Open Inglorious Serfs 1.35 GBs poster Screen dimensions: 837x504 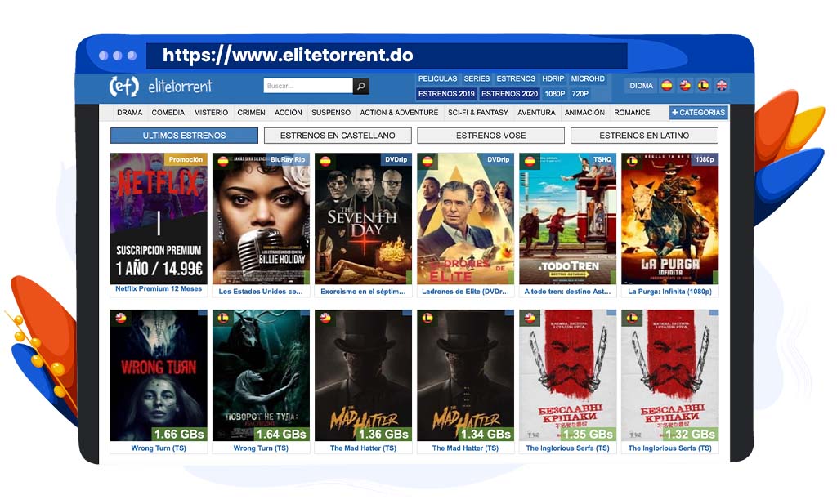(x=567, y=376)
